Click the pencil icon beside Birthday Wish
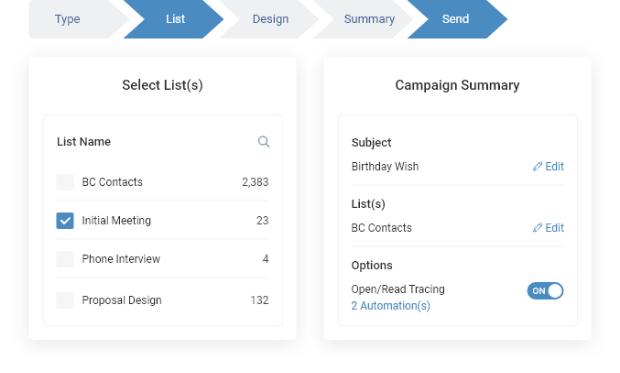This screenshot has height=373, width=620. coord(537,167)
